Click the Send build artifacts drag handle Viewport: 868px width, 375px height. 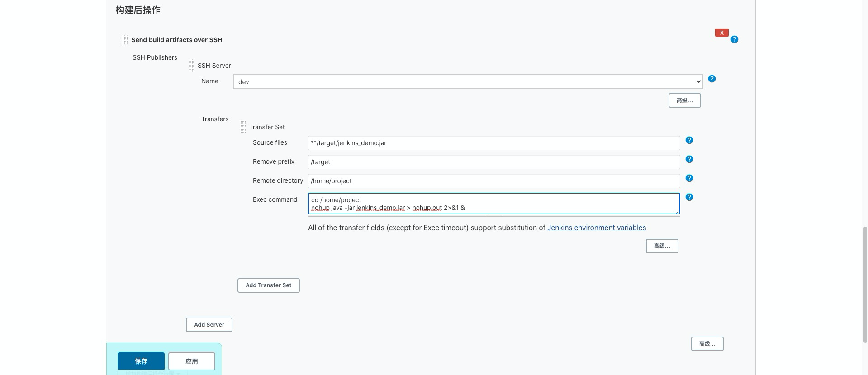pyautogui.click(x=125, y=40)
